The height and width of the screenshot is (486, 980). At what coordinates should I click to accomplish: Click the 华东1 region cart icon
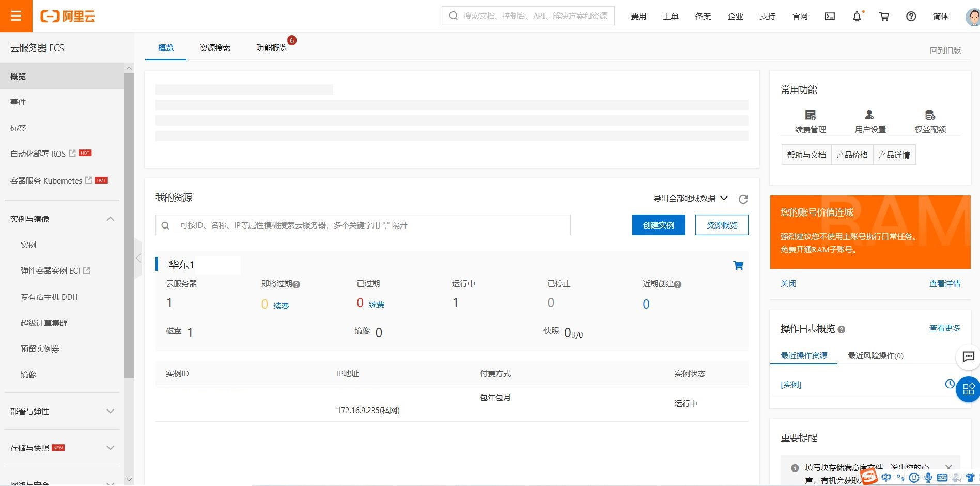click(738, 265)
